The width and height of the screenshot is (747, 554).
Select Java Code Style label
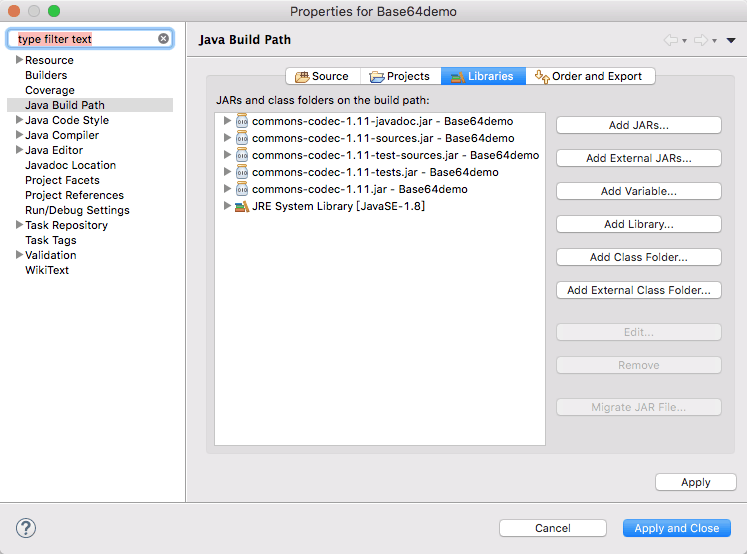tap(67, 120)
